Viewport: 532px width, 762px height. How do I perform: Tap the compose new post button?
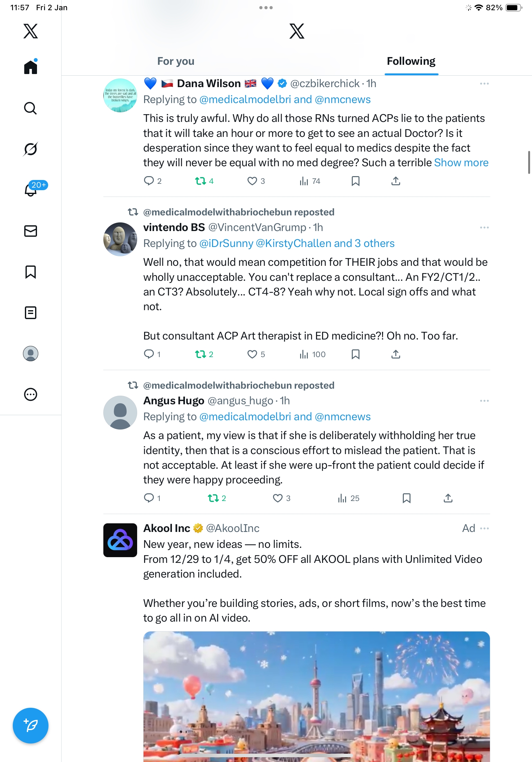pyautogui.click(x=31, y=726)
